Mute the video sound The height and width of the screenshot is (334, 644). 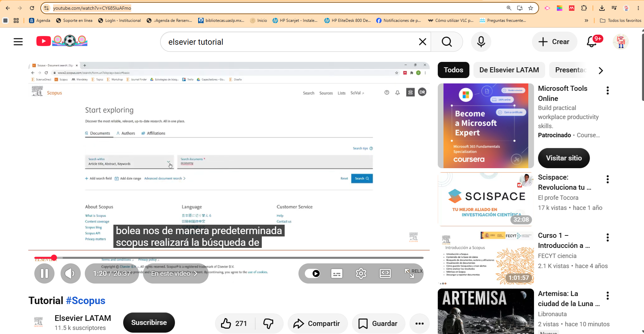tap(71, 273)
